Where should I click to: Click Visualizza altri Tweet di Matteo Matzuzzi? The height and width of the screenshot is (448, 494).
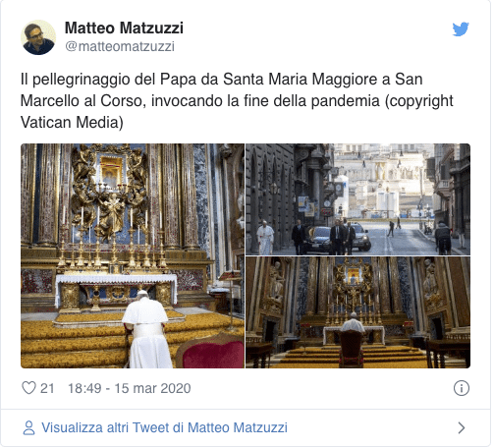(x=164, y=427)
